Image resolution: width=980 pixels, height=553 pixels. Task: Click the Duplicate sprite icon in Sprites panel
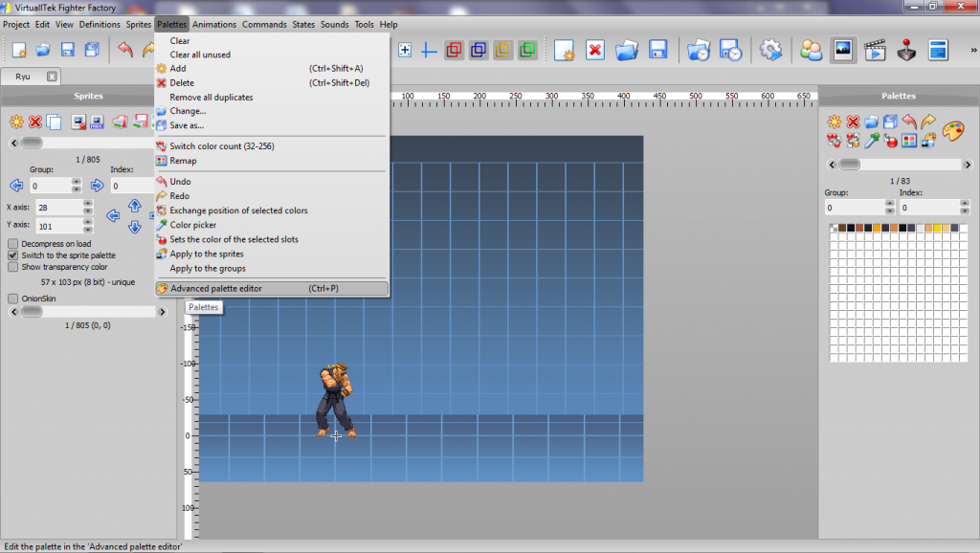(x=54, y=122)
